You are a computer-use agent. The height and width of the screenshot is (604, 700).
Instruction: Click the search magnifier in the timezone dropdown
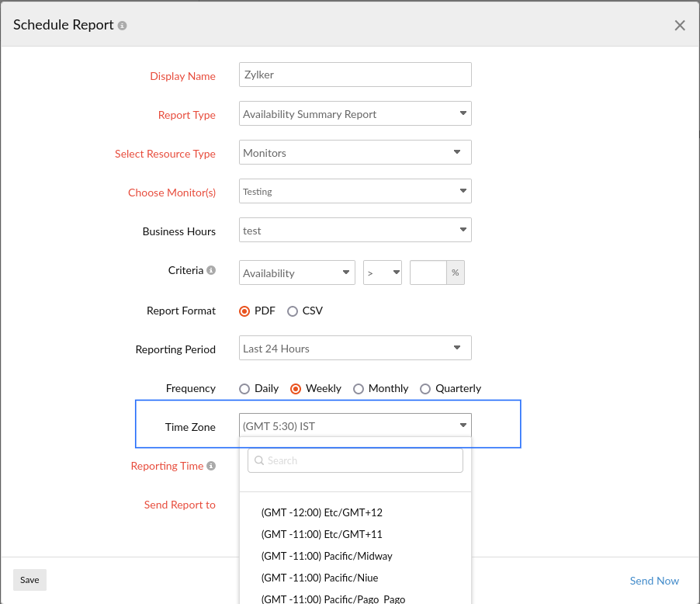click(x=259, y=460)
